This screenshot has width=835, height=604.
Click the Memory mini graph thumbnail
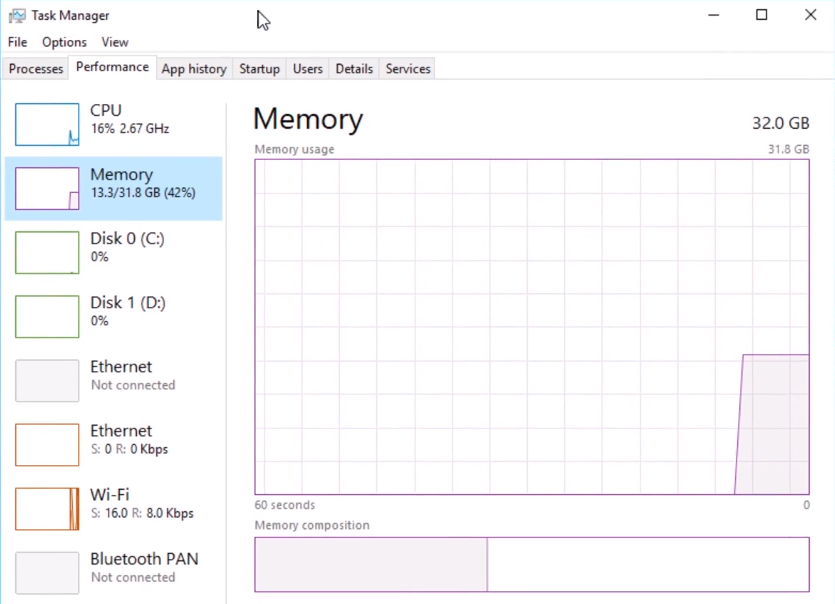coord(47,189)
